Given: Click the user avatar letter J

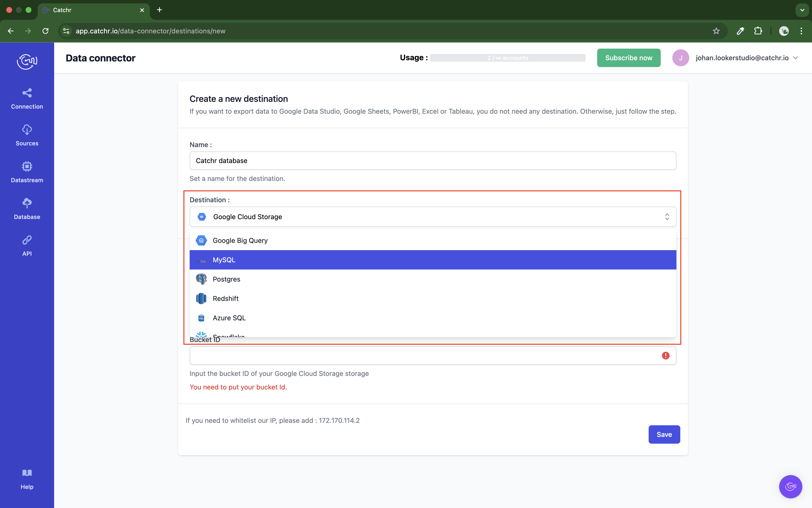Looking at the screenshot, I should tap(681, 58).
